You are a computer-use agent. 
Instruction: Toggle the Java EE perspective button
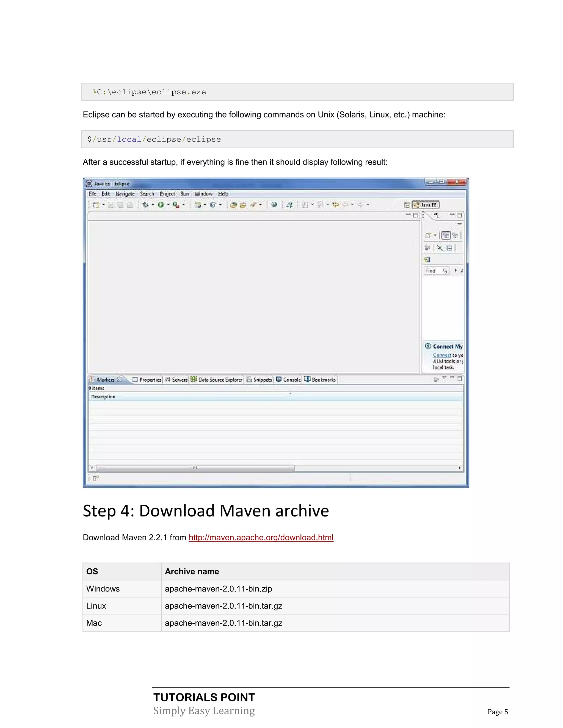[426, 205]
